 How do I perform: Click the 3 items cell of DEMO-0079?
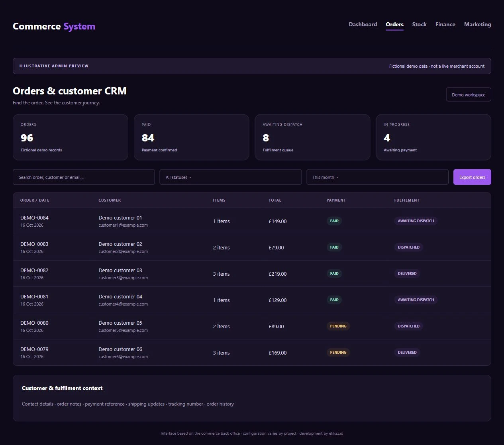click(x=221, y=353)
